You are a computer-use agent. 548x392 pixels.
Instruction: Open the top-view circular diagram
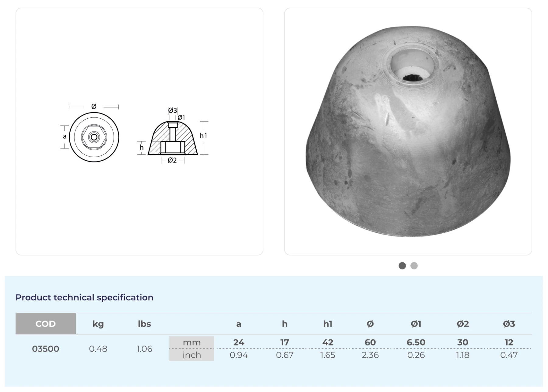94,137
